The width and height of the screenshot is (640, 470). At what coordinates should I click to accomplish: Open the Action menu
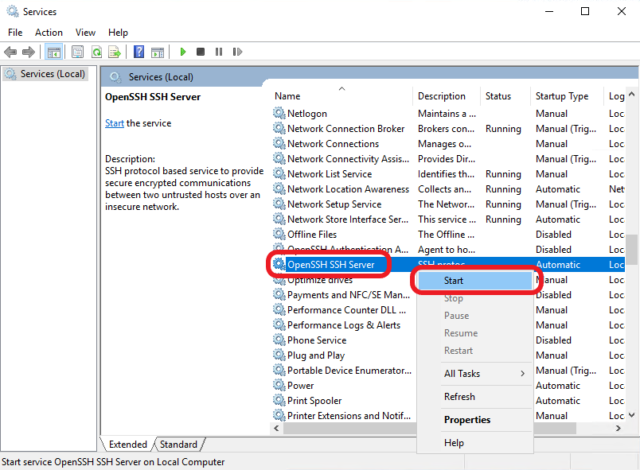[x=48, y=32]
